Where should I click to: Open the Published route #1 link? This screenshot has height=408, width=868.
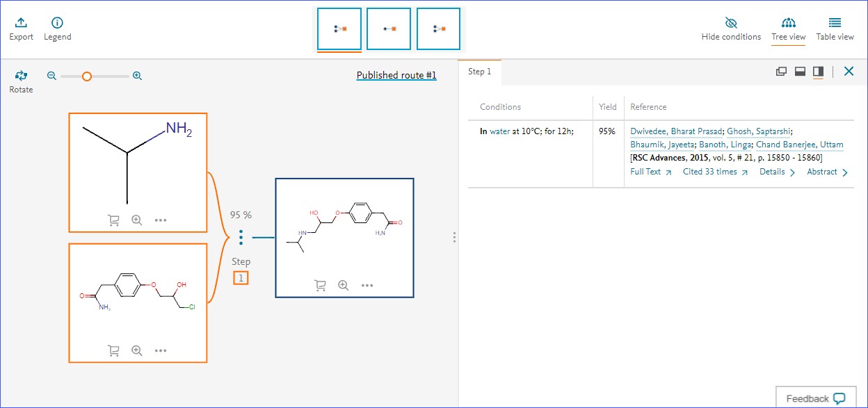(396, 75)
